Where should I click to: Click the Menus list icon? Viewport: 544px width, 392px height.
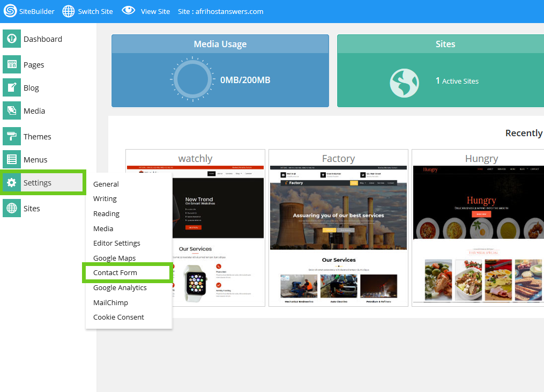tap(11, 159)
